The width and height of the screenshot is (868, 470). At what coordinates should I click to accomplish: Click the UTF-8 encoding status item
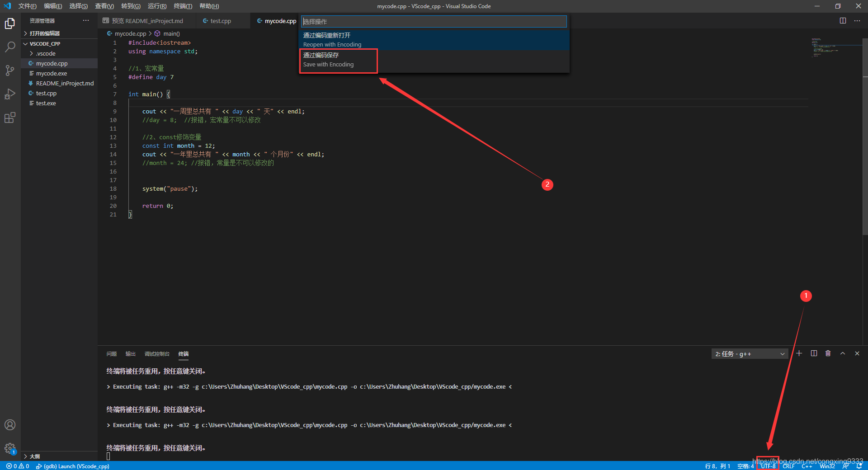[768, 466]
